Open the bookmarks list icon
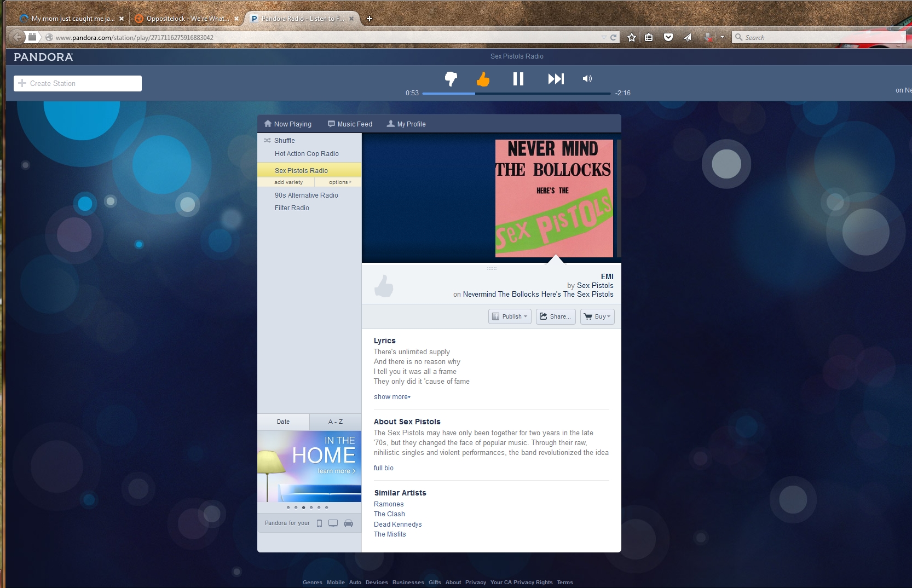The image size is (912, 588). [x=649, y=38]
